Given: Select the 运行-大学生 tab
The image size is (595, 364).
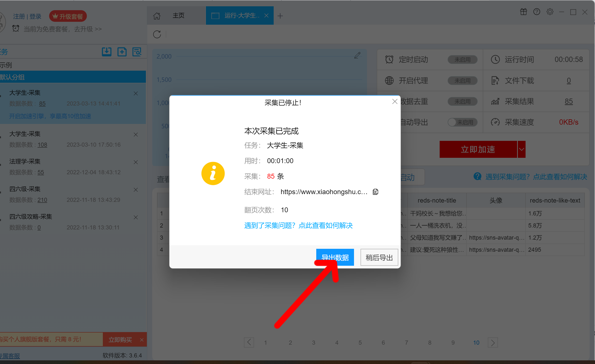Looking at the screenshot, I should (x=240, y=15).
